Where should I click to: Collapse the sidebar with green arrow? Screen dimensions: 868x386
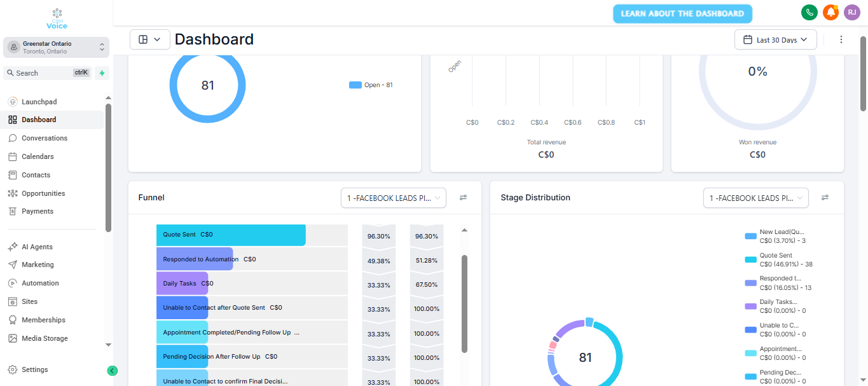pyautogui.click(x=113, y=371)
